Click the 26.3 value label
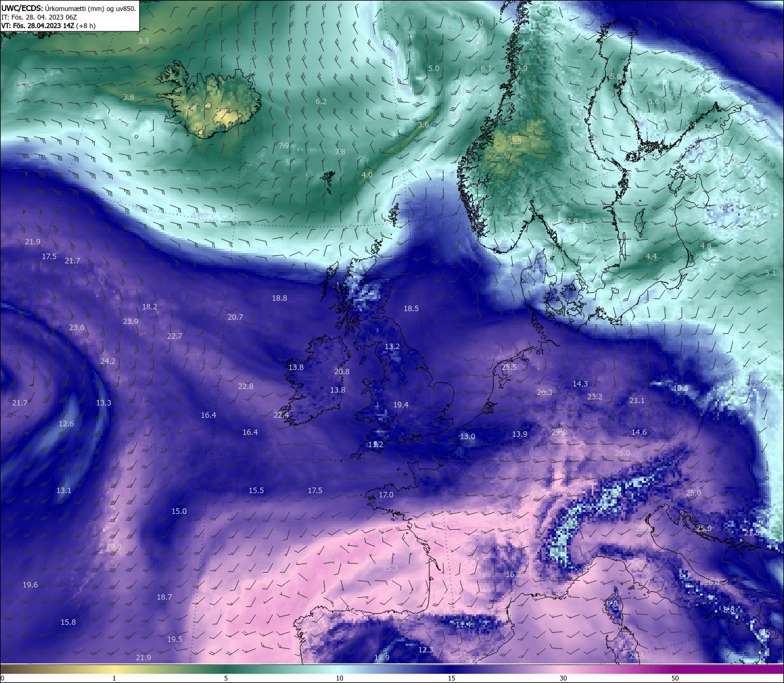 [545, 393]
